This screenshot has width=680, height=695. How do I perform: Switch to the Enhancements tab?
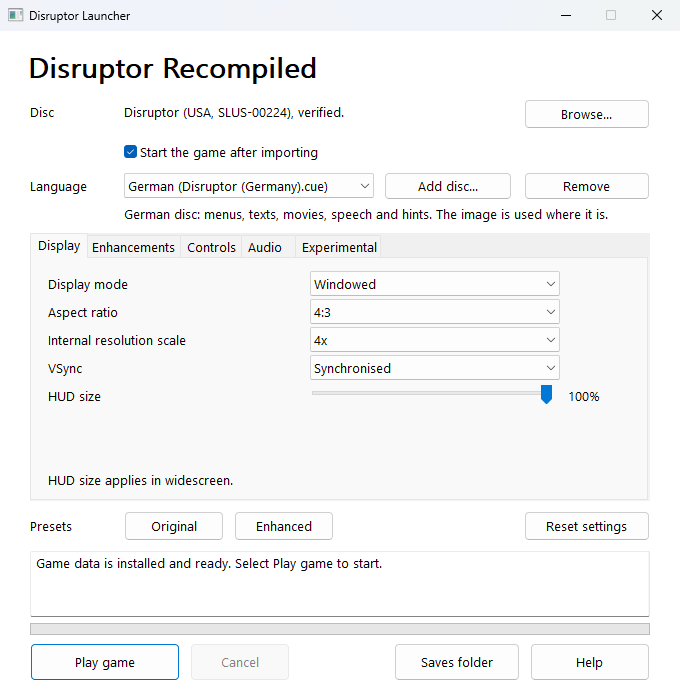[x=133, y=247]
